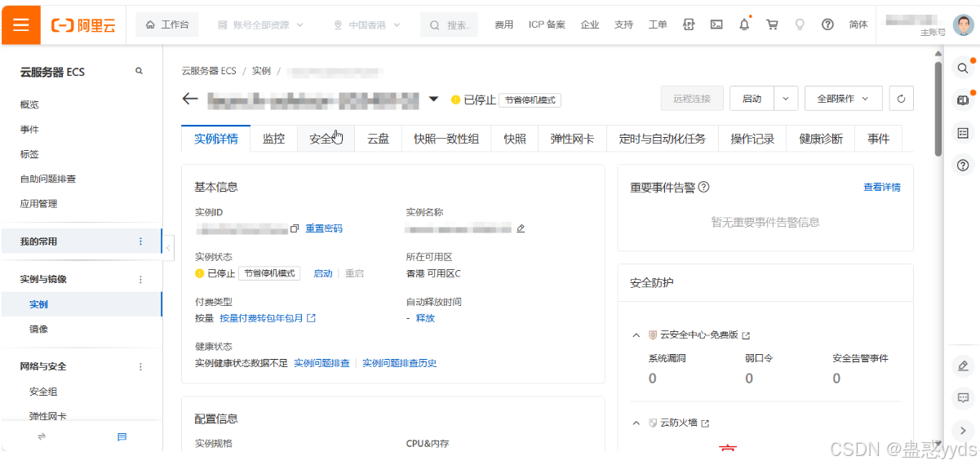Open the right sidebar checklist icon

(x=963, y=133)
